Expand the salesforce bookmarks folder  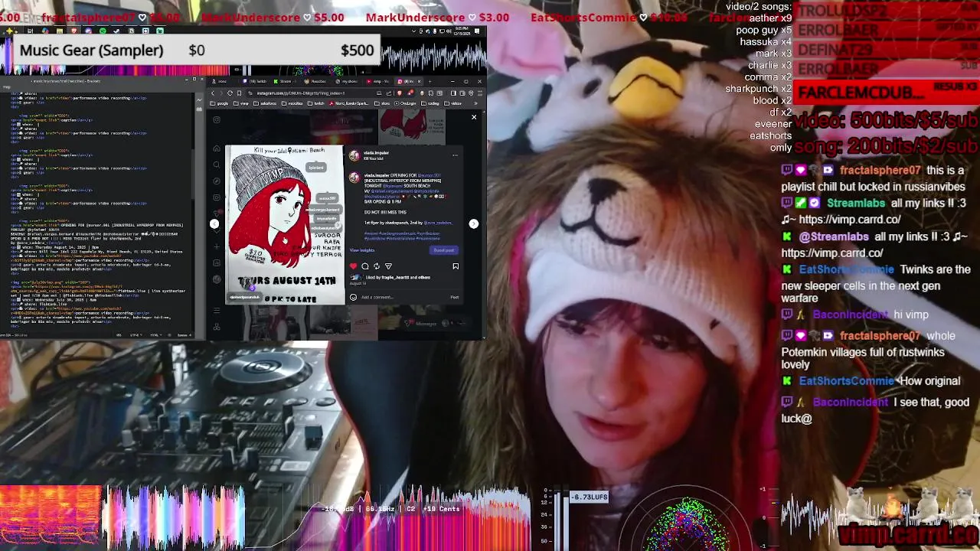266,103
